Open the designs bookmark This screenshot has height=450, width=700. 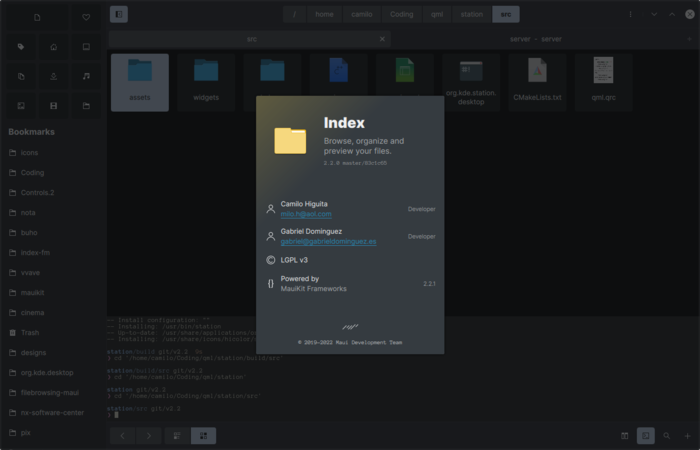click(54, 353)
